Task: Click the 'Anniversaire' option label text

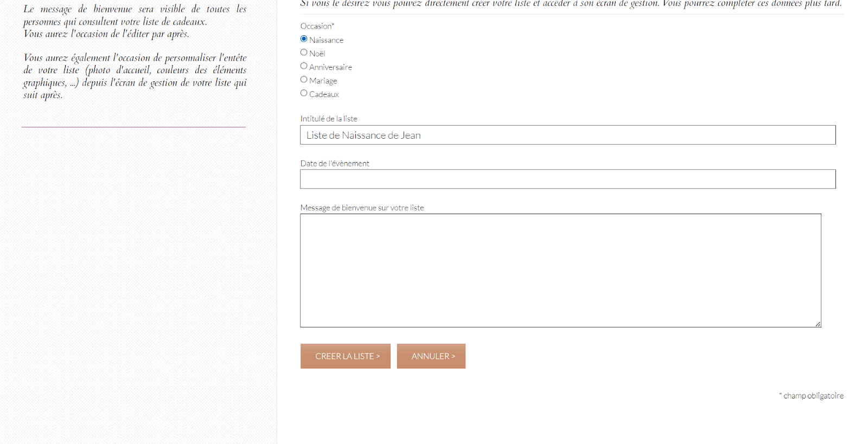Action: pos(330,67)
